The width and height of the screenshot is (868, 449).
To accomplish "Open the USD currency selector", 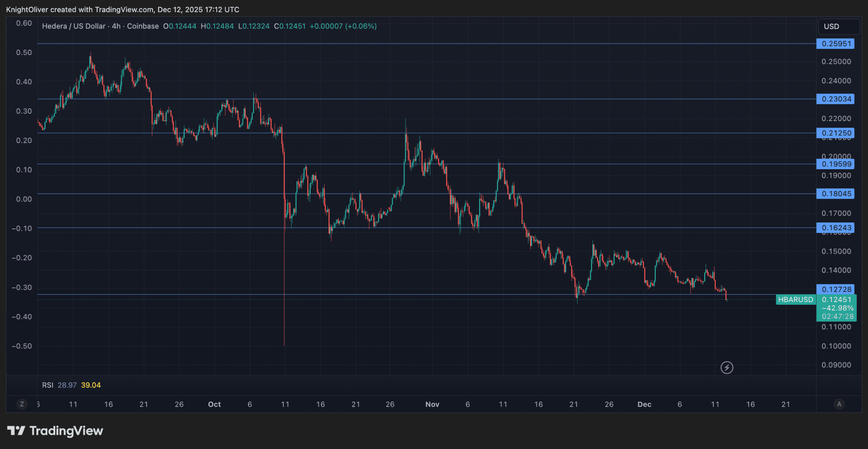I will click(x=839, y=26).
